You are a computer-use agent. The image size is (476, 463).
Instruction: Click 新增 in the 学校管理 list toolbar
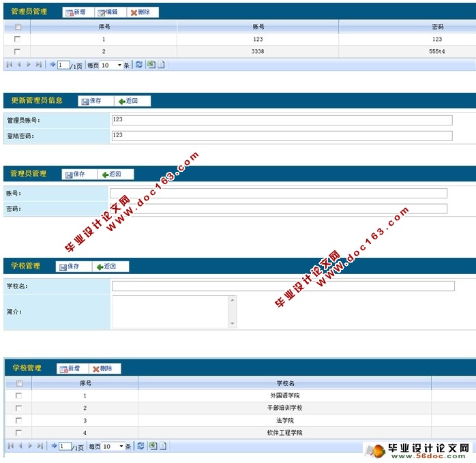click(x=72, y=369)
